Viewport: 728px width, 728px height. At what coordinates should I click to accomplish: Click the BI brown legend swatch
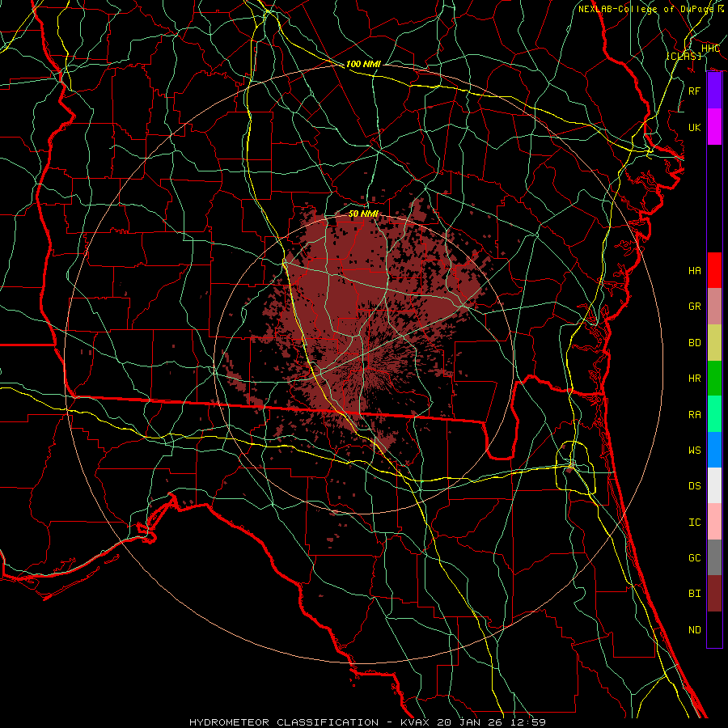[x=714, y=594]
